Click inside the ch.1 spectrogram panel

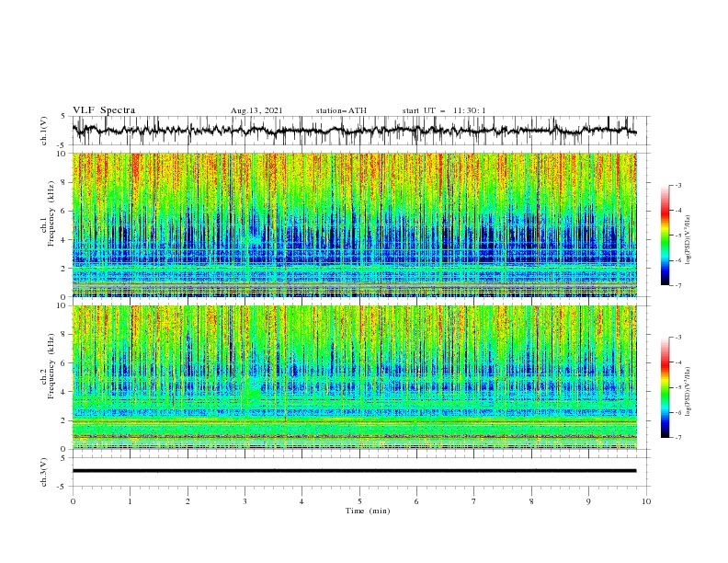pos(354,224)
